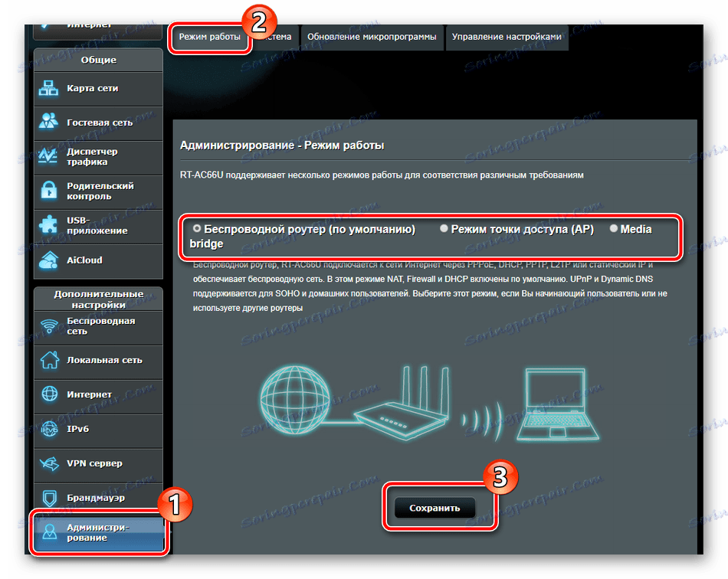Open IPv6 settings entry
The image size is (728, 579).
[98, 430]
